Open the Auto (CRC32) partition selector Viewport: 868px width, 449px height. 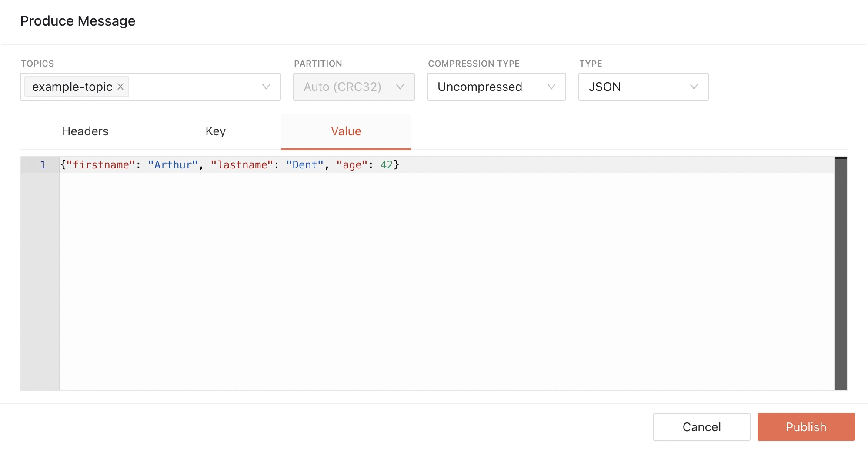coord(354,87)
